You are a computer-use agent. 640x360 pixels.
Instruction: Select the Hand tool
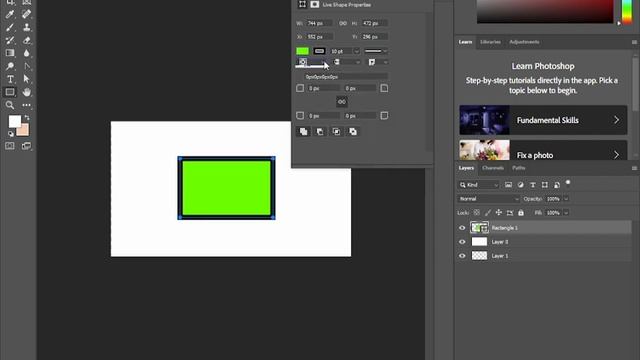[x=27, y=92]
